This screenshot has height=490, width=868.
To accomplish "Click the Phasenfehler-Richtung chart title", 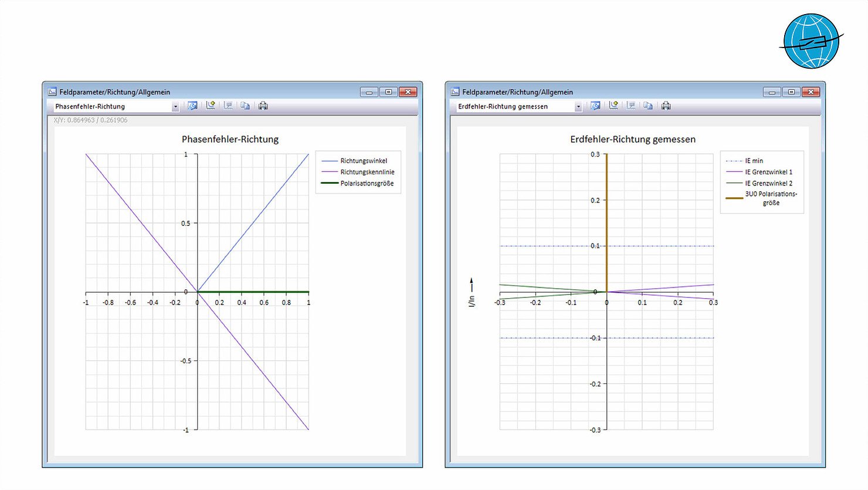I will coord(230,140).
